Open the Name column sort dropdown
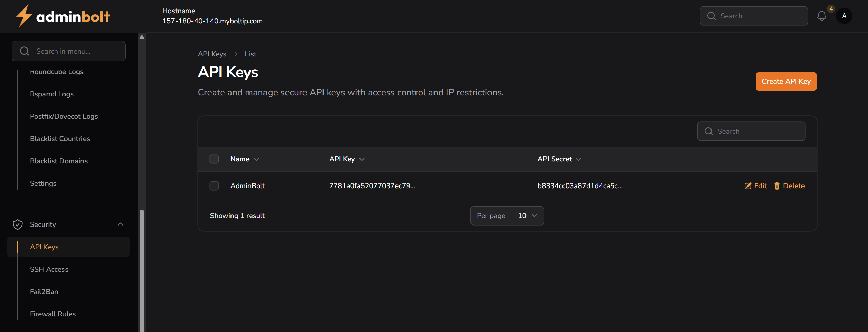868x332 pixels. coord(256,159)
